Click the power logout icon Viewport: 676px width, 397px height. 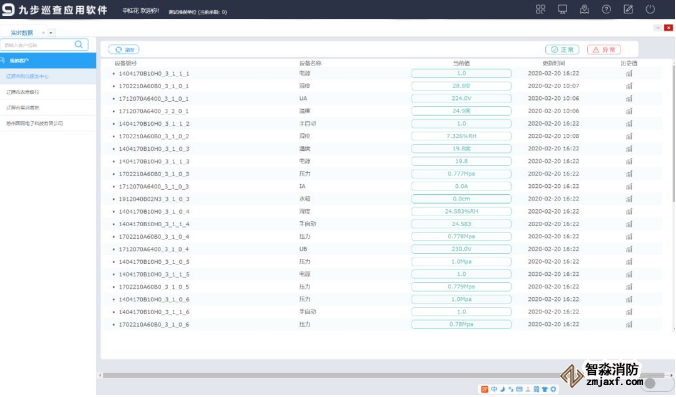[650, 9]
